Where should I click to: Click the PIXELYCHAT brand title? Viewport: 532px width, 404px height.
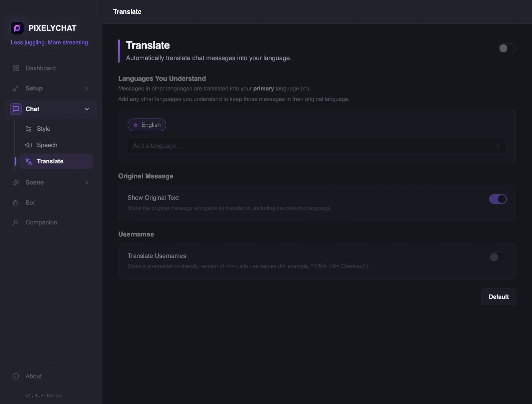pyautogui.click(x=53, y=28)
